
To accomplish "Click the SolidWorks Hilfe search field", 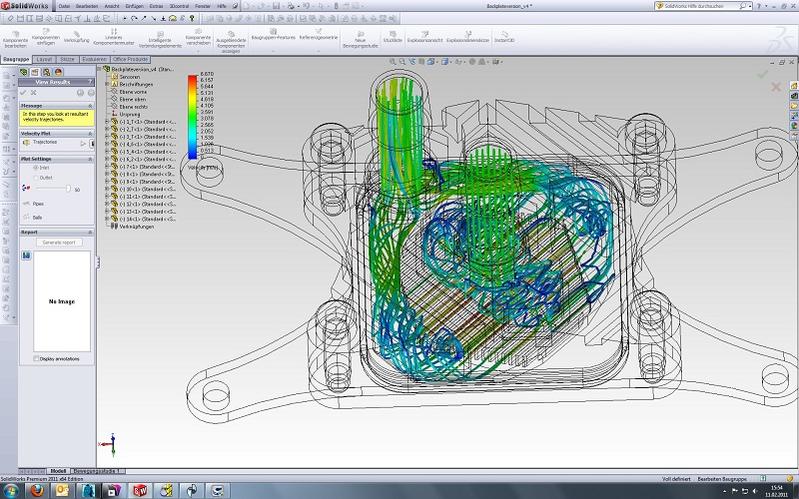I will (702, 6).
